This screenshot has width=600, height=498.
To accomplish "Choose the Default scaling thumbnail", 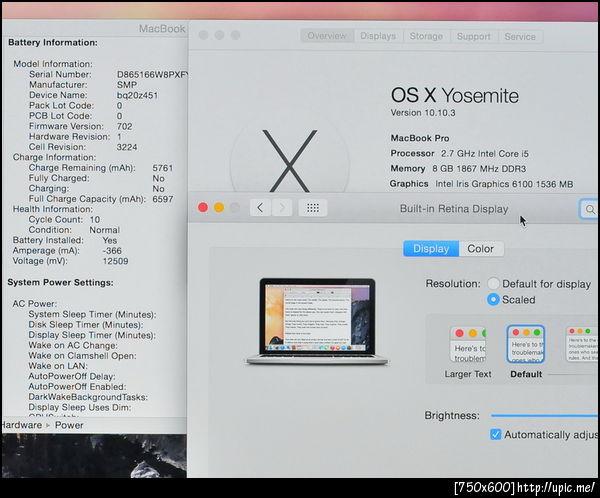I will coord(526,345).
